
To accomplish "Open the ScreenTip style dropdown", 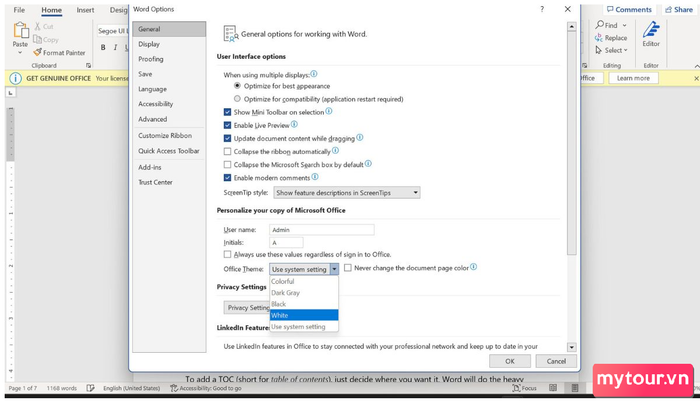I will click(346, 192).
